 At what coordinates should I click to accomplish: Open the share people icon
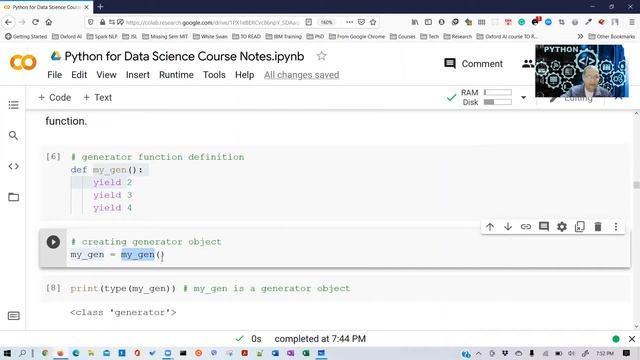pos(528,64)
